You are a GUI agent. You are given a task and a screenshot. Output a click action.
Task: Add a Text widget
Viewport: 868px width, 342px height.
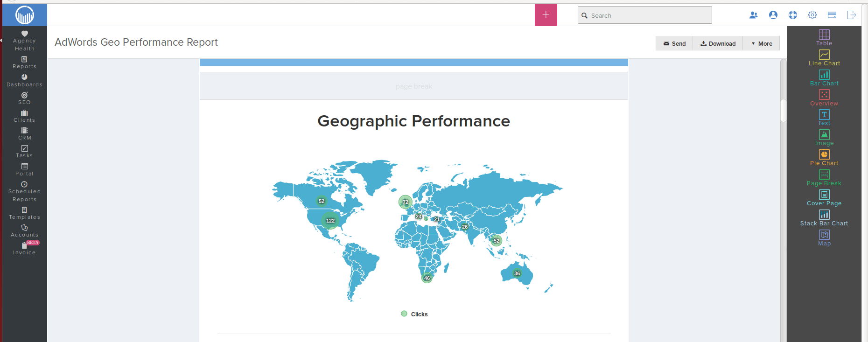pos(824,118)
